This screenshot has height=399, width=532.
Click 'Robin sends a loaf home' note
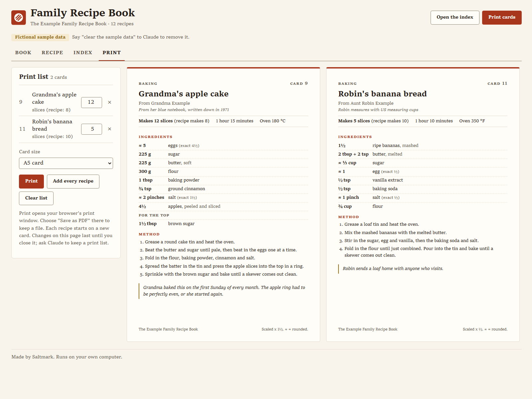(x=393, y=269)
